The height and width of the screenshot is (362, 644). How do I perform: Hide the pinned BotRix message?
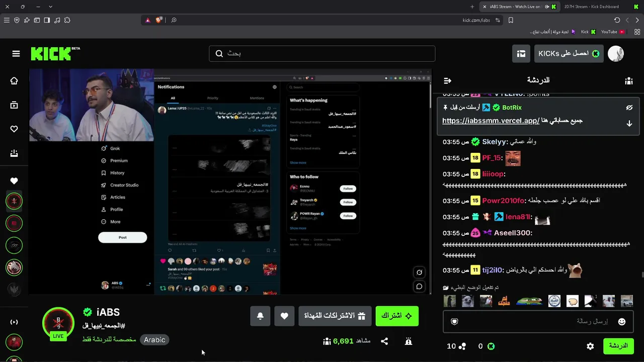click(x=629, y=108)
